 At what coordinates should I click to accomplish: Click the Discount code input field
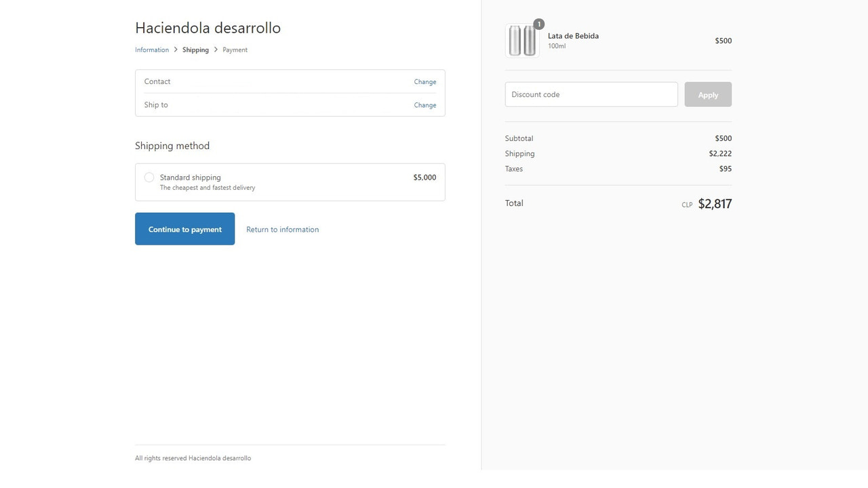(x=591, y=94)
